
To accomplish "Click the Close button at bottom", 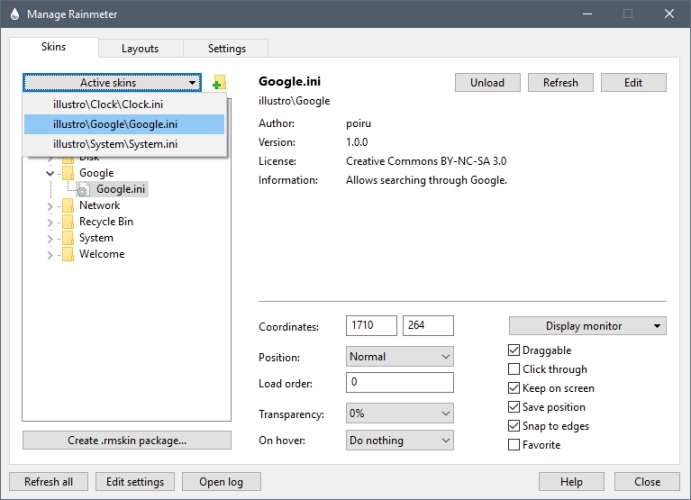I will click(x=647, y=481).
